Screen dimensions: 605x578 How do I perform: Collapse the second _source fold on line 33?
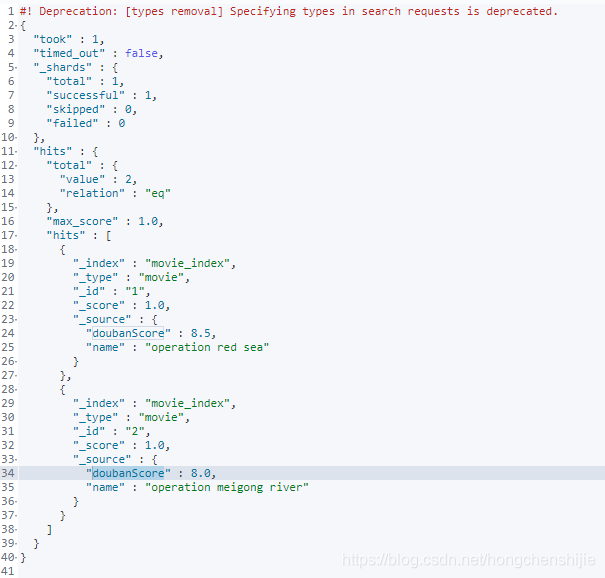16,459
